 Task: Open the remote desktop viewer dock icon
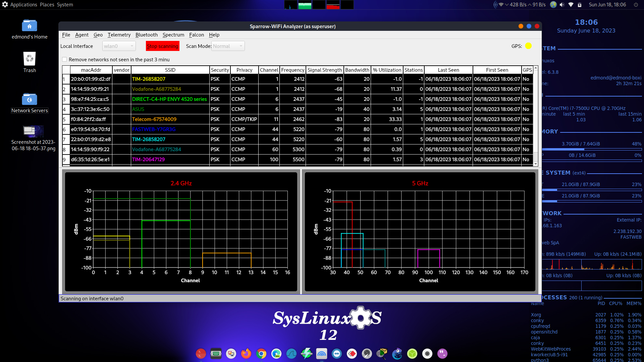pos(231,354)
